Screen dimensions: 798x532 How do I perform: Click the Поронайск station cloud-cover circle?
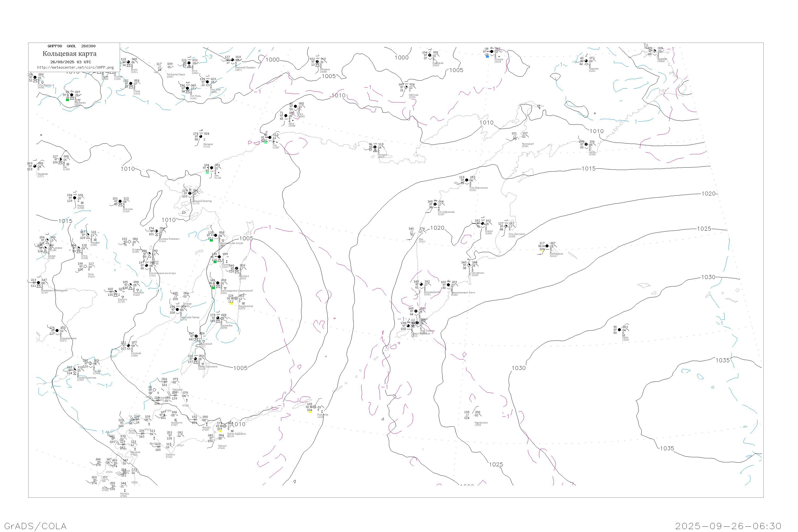pyautogui.click(x=218, y=318)
